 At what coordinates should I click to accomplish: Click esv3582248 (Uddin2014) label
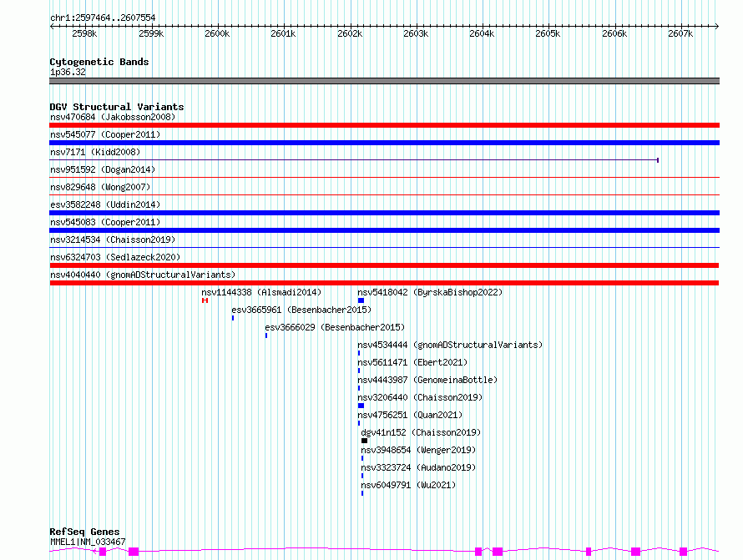105,204
